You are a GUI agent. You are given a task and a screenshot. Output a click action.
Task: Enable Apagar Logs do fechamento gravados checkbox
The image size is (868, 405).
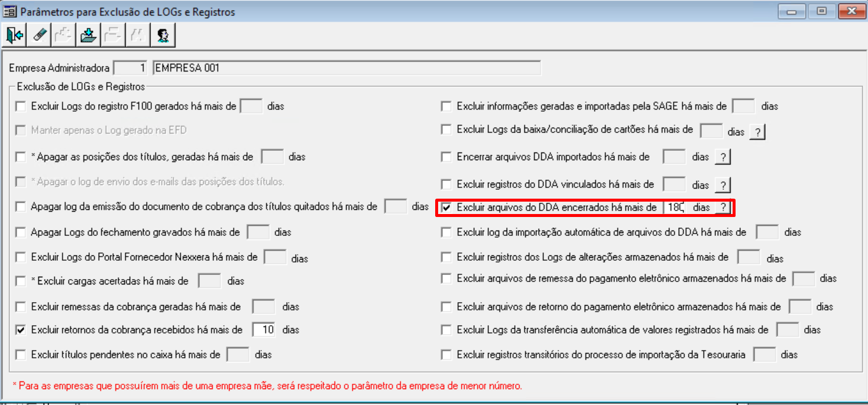pyautogui.click(x=21, y=232)
